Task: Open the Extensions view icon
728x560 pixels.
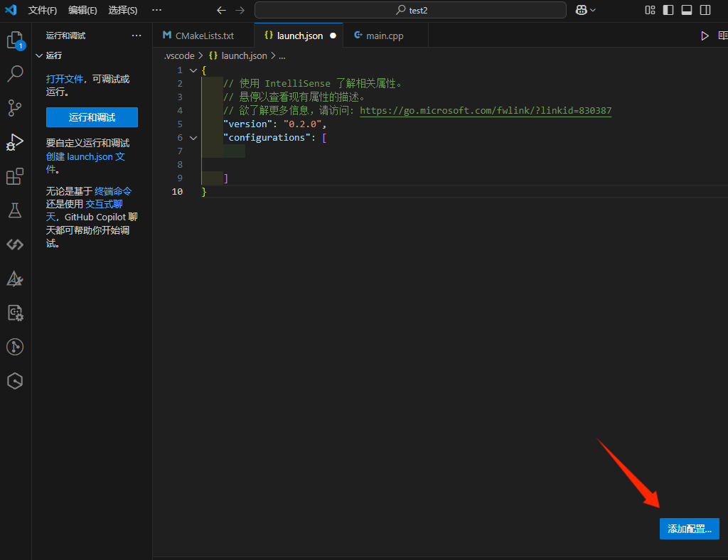Action: click(x=15, y=176)
